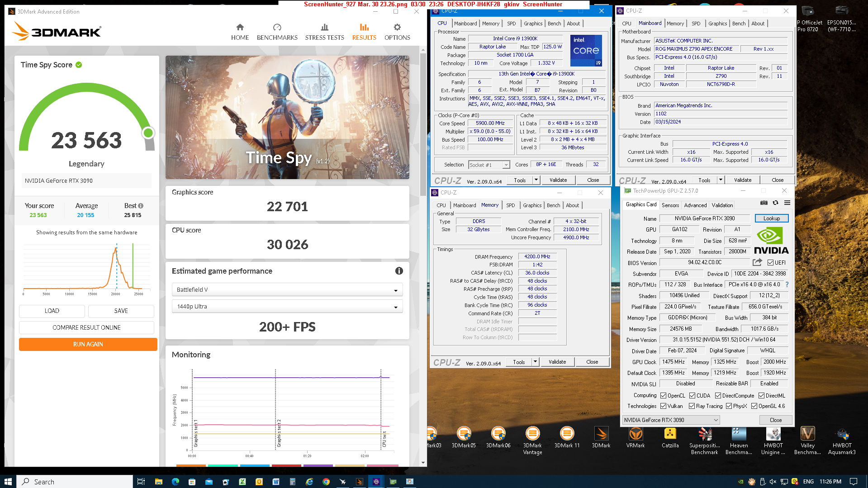
Task: Open the Heaven Benchmark desktop shortcut
Action: tap(739, 441)
